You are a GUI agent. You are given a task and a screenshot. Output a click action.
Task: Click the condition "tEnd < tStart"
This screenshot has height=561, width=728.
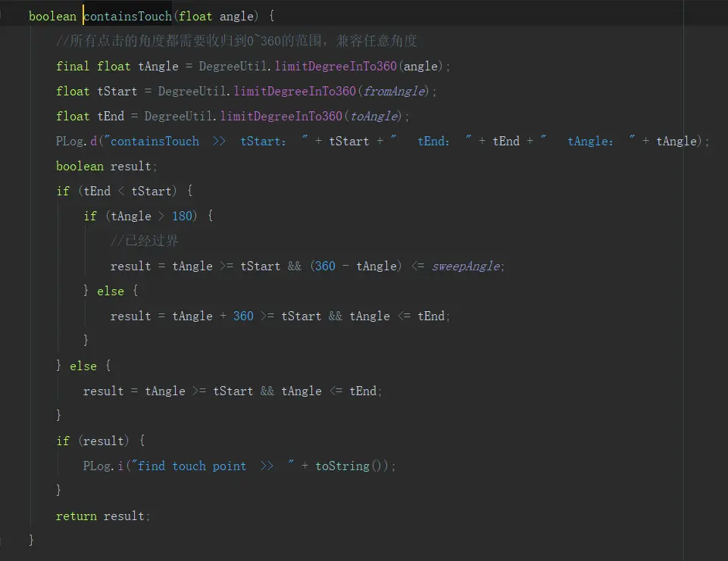pos(128,192)
